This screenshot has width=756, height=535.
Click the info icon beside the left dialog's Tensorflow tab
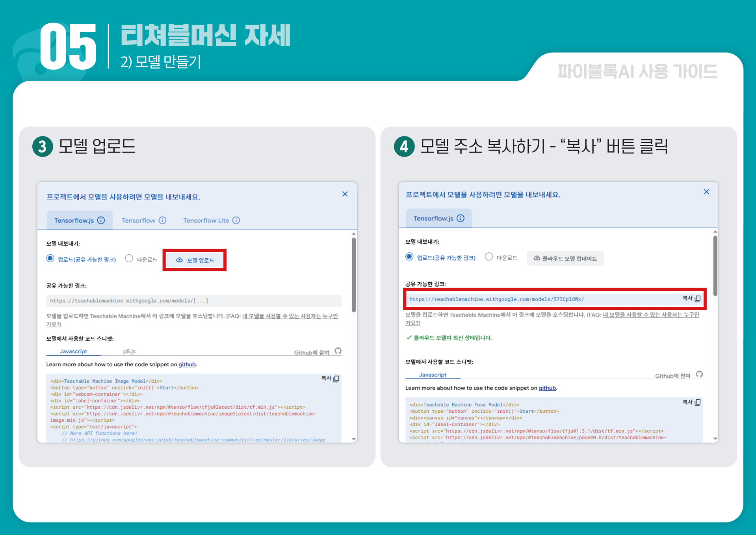coord(162,220)
